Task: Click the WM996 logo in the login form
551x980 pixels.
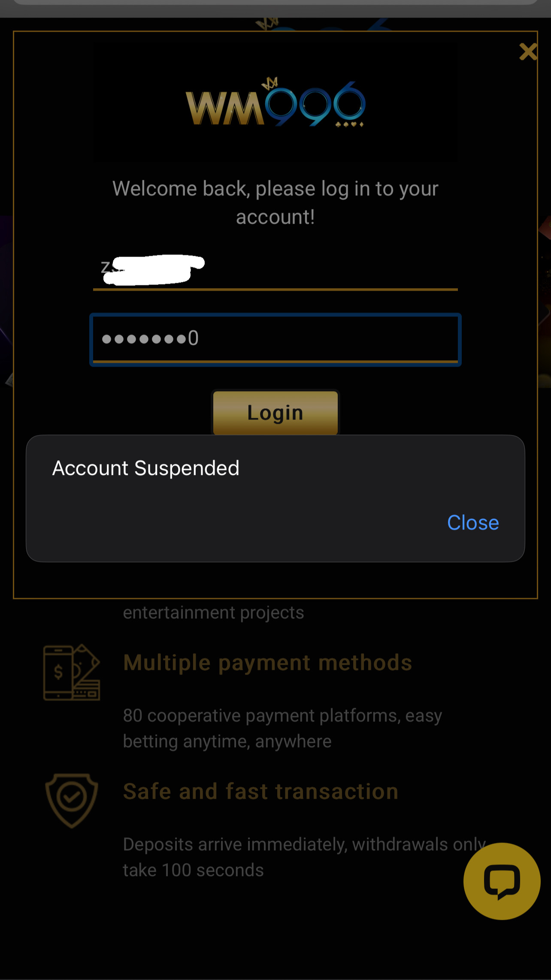Action: coord(275,103)
